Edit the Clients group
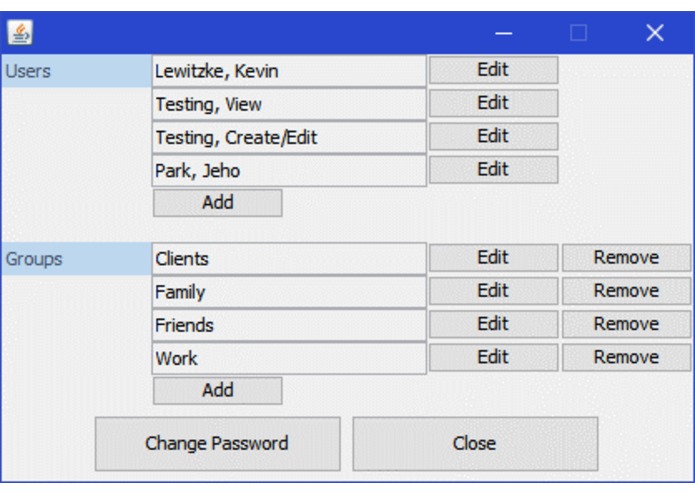 click(493, 258)
